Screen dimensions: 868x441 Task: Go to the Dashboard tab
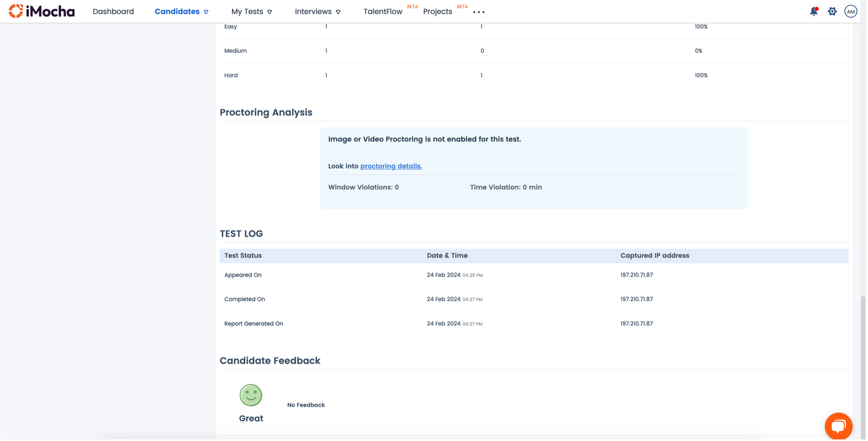pyautogui.click(x=113, y=11)
